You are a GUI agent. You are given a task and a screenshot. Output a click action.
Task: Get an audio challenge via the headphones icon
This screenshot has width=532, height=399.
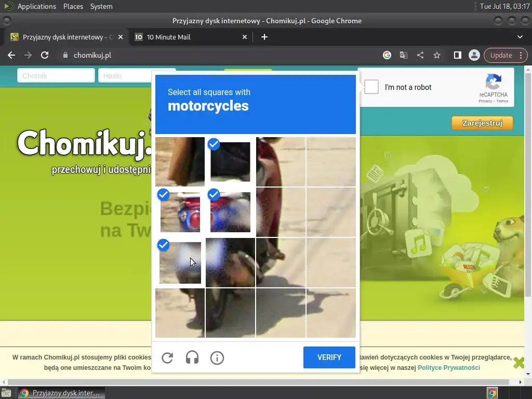point(192,357)
